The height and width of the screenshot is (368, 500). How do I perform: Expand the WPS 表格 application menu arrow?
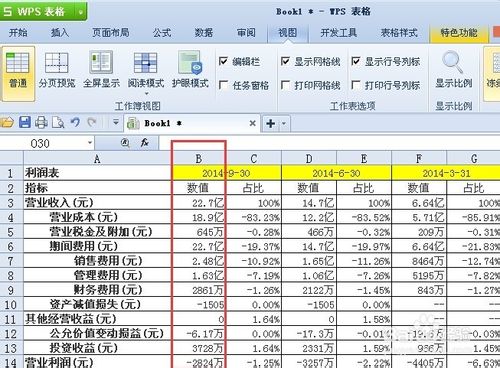(x=81, y=12)
